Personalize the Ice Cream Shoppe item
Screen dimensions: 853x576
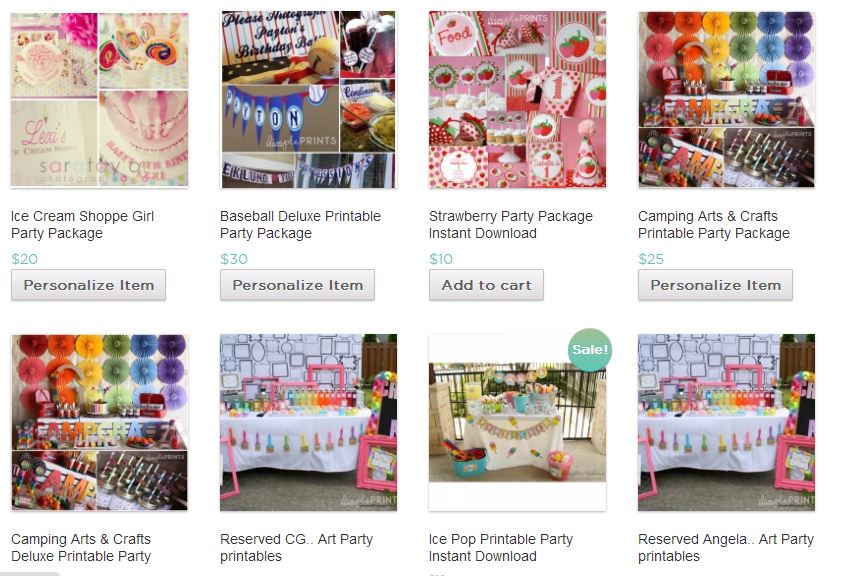pyautogui.click(x=89, y=285)
